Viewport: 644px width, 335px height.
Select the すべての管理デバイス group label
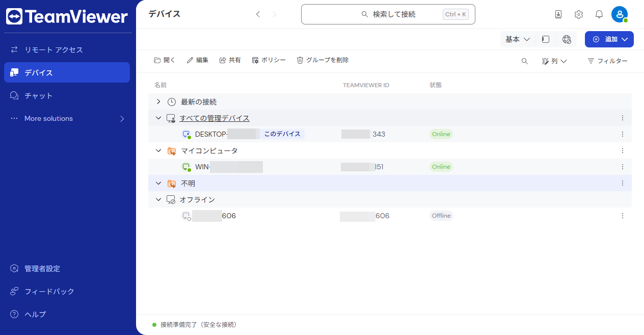coord(214,118)
